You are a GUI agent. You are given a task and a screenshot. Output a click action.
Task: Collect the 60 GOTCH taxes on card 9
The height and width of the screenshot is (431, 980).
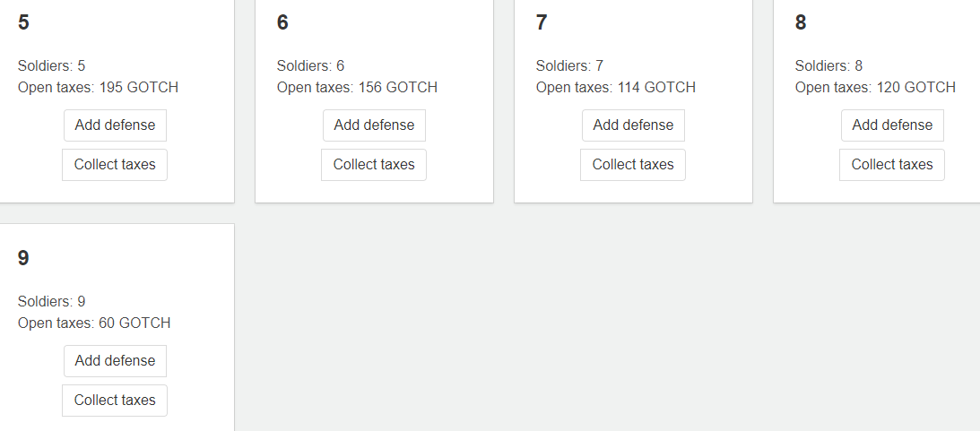115,401
